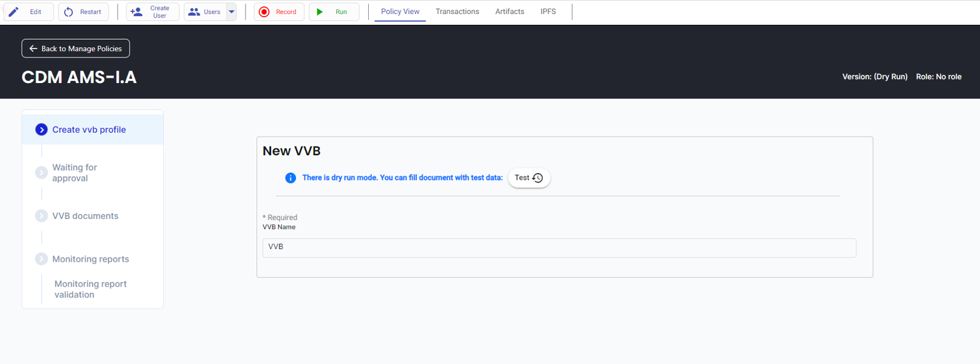Click the Create User person-plus icon
This screenshot has height=364, width=980.
(x=137, y=11)
